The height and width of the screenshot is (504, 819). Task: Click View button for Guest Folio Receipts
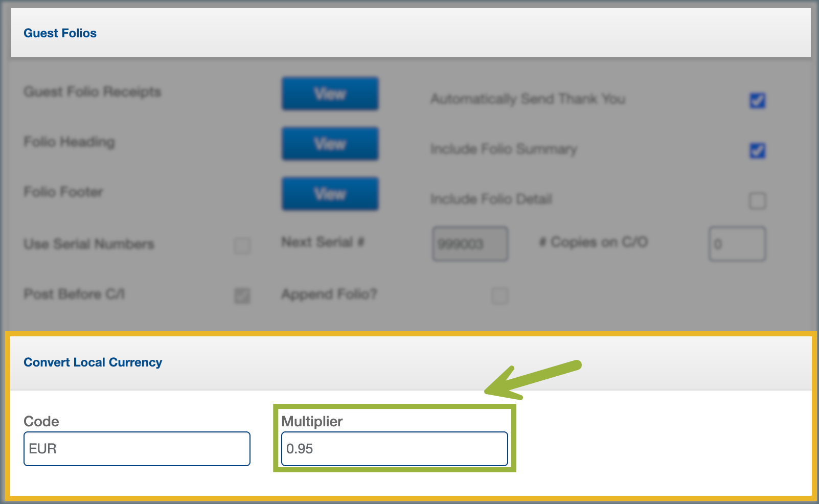pos(330,94)
